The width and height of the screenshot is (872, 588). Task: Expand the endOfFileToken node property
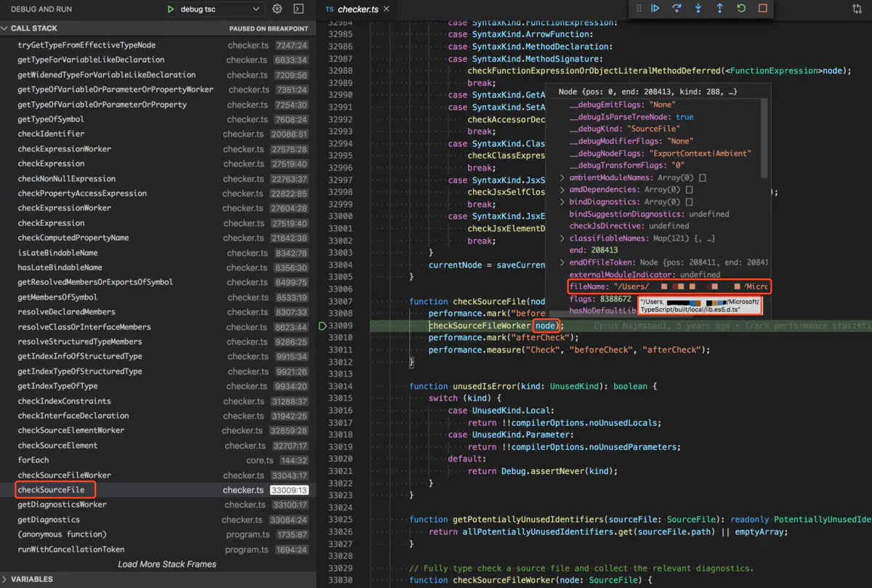[562, 262]
